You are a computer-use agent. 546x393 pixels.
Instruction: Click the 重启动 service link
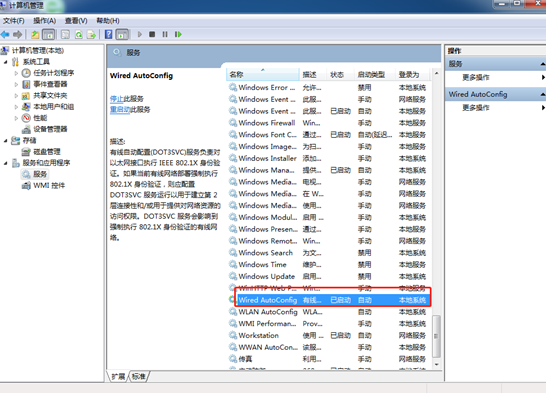click(120, 110)
